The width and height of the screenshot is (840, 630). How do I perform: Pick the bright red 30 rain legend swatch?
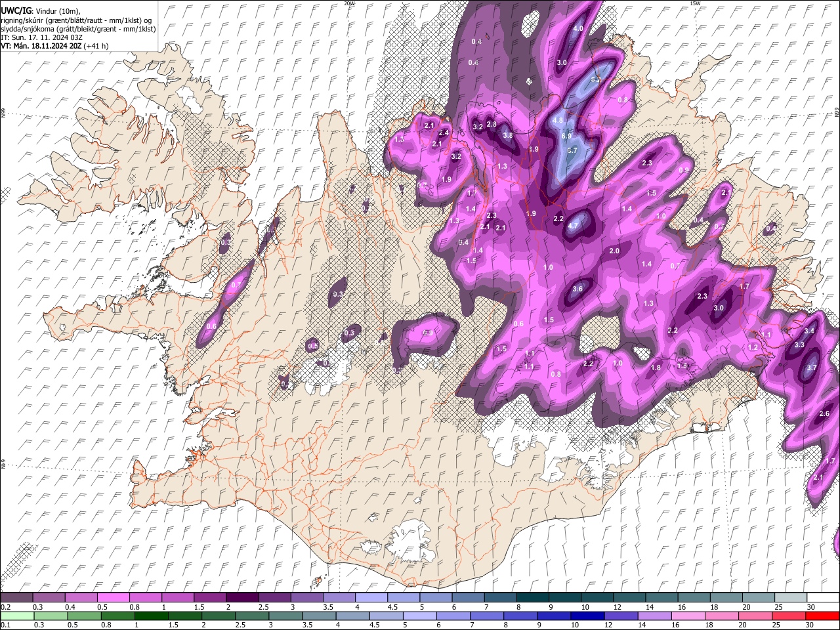click(x=823, y=616)
